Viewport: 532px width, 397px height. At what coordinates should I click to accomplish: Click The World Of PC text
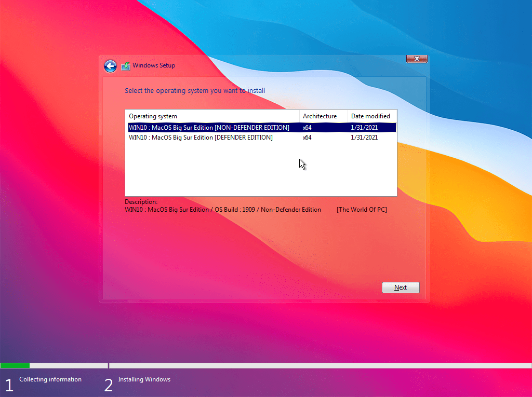click(362, 210)
